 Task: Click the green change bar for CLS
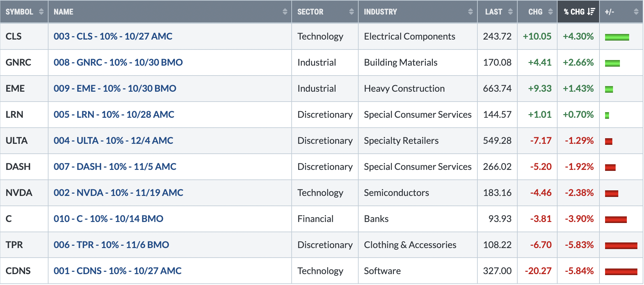[x=617, y=37]
